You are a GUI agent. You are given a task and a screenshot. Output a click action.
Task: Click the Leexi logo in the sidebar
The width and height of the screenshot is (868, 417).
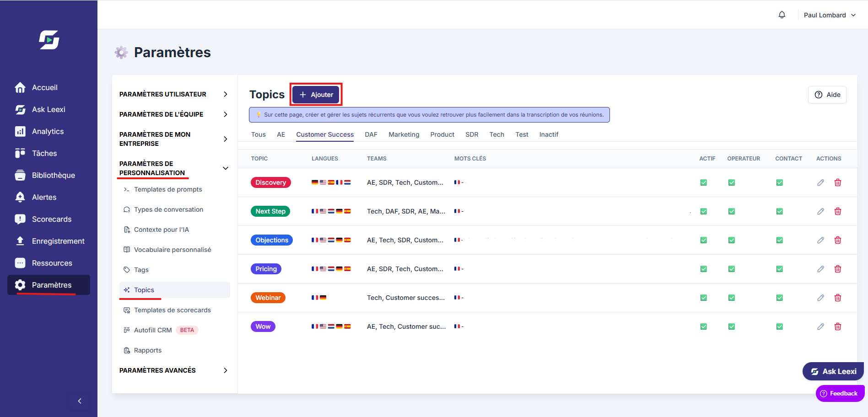(49, 40)
